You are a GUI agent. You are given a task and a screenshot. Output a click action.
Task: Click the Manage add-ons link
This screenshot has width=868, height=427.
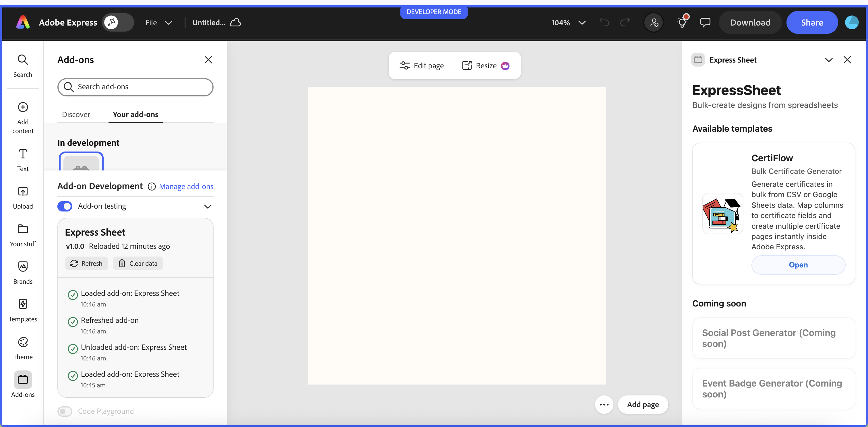pyautogui.click(x=186, y=187)
